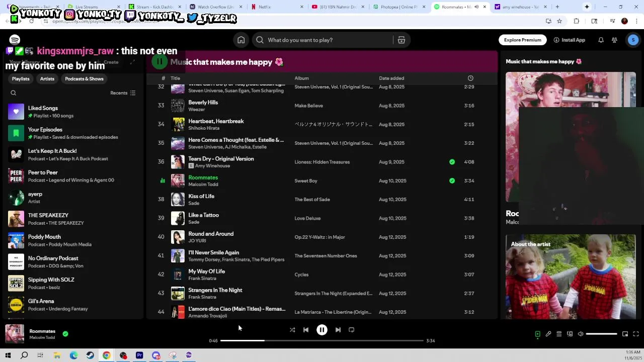Filter library by Playlists
The height and width of the screenshot is (362, 644).
(x=21, y=79)
